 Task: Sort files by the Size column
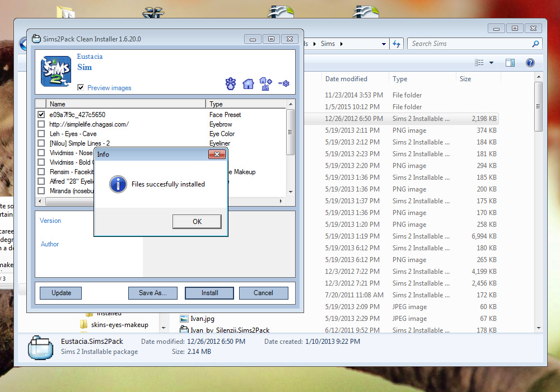478,79
